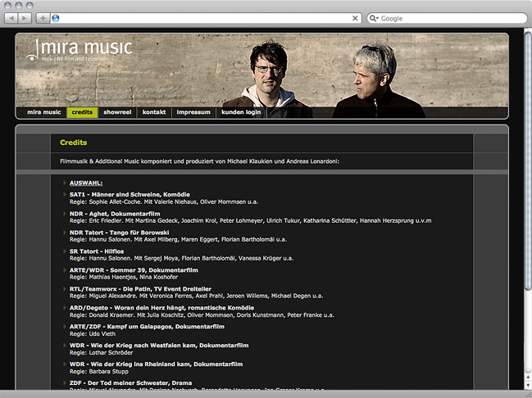Image resolution: width=532 pixels, height=398 pixels.
Task: Click the scrollbar up arrow
Action: [528, 377]
